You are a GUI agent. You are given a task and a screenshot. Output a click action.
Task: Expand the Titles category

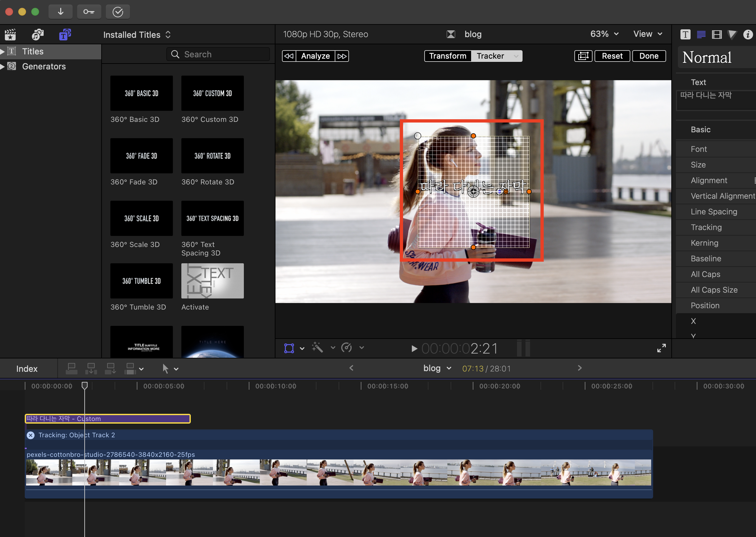tap(3, 51)
